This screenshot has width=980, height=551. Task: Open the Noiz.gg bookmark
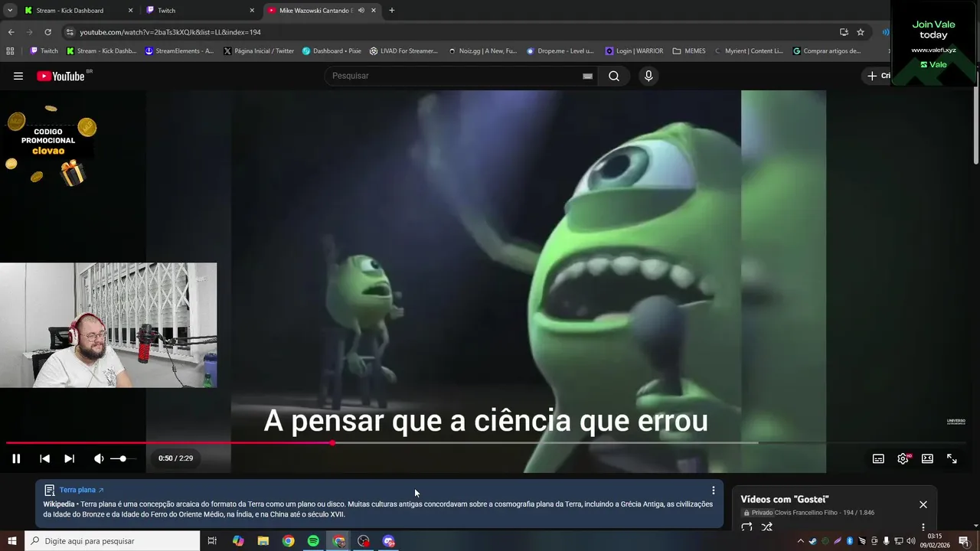pos(482,51)
